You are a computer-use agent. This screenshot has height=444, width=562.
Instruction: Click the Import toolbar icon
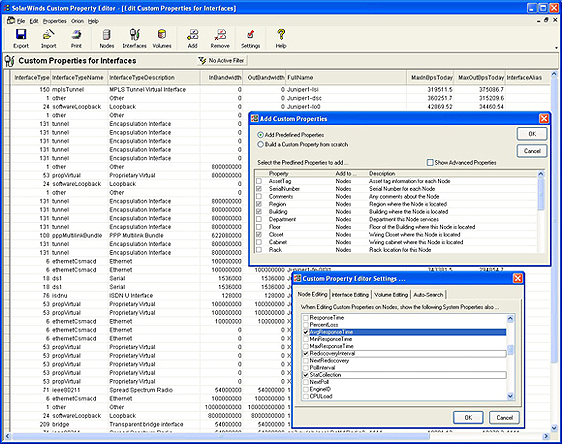tap(48, 35)
